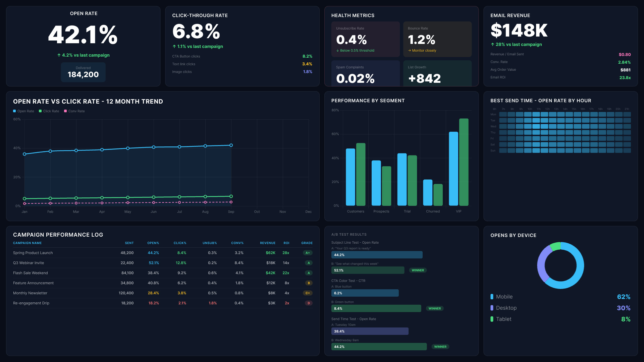Click the Mobile legend color swatch
The width and height of the screenshot is (644, 362).
(492, 297)
